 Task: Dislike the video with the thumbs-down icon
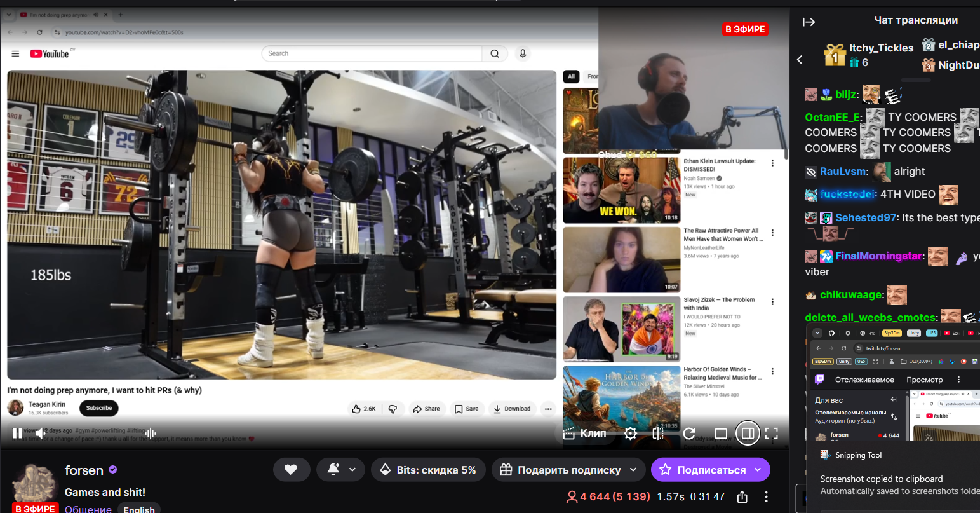click(393, 409)
